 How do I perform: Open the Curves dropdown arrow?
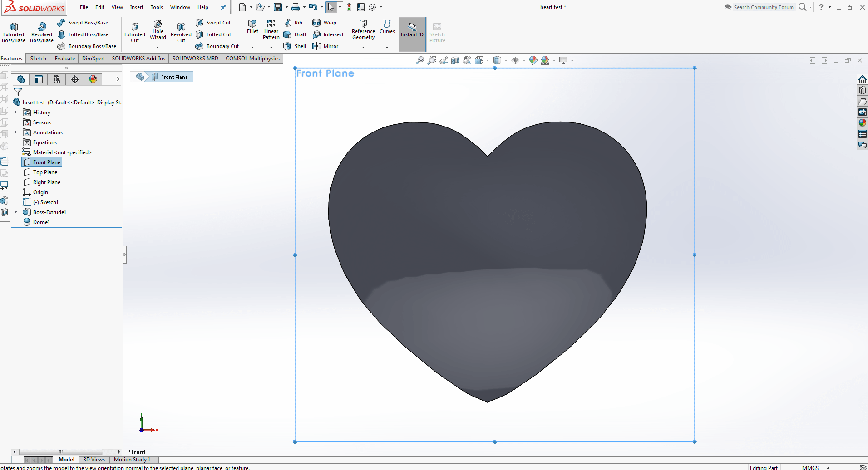point(387,47)
